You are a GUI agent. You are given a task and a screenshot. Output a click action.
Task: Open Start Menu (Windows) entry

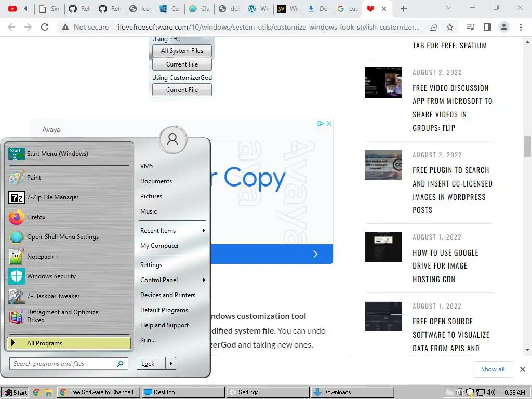click(x=69, y=154)
